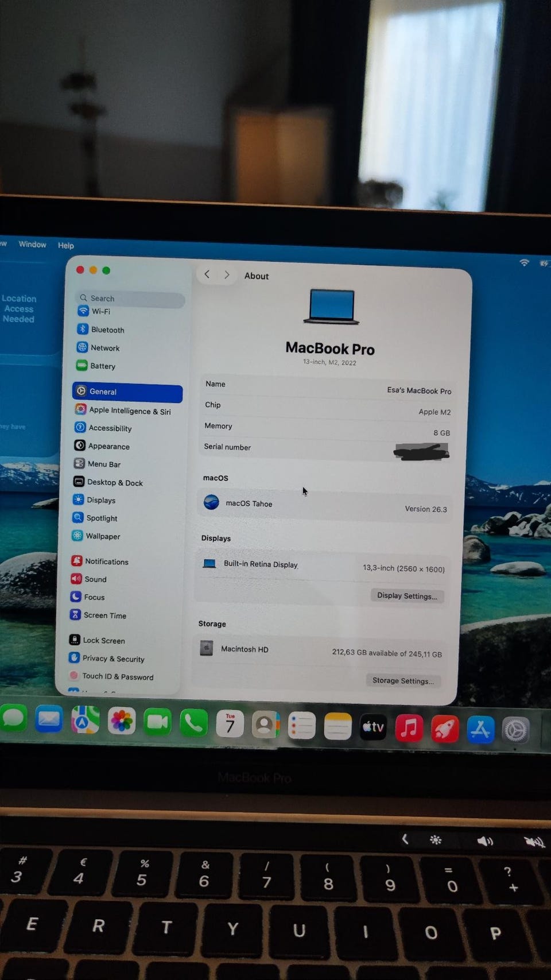Click "Version 26.3" text

[x=425, y=509]
